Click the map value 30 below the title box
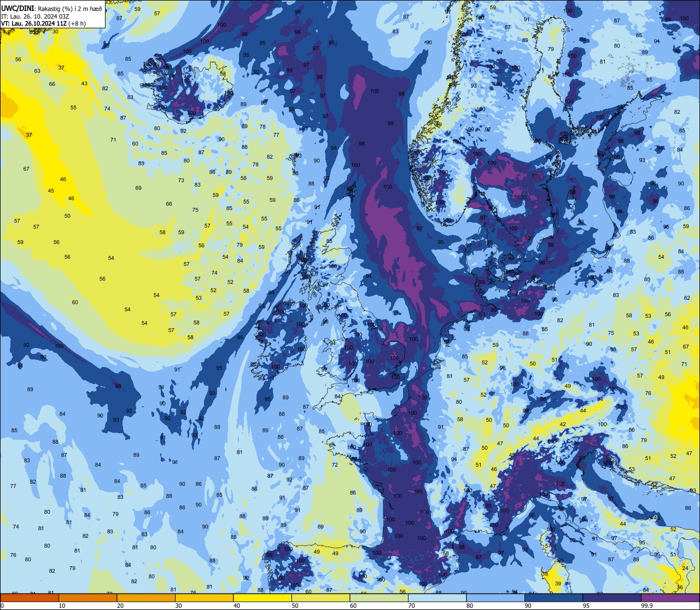 click(55, 31)
